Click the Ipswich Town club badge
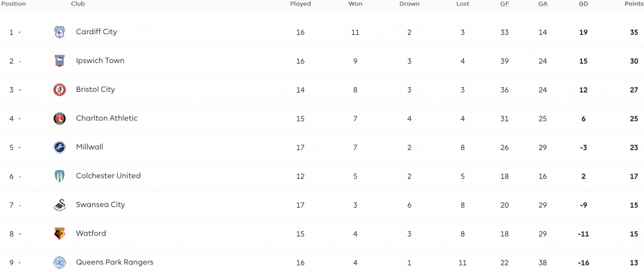Viewport: 644px width, 272px height. coord(59,61)
